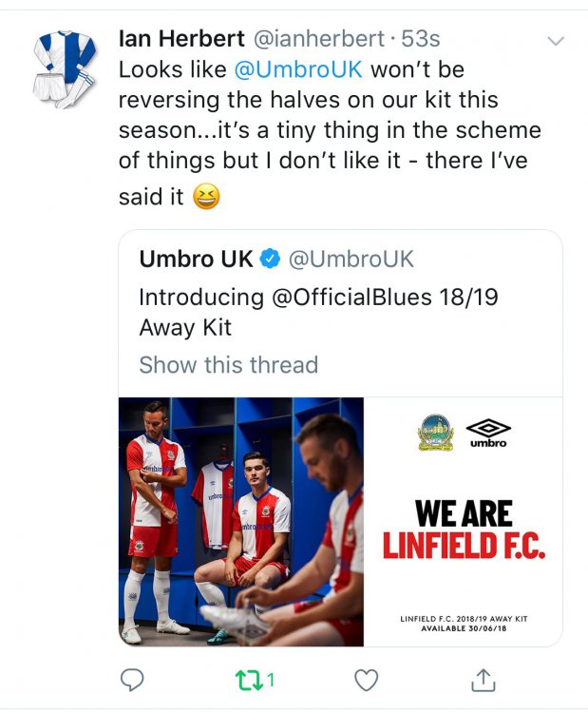Tap the Linfield club crest in image
588x713 pixels.
(436, 433)
